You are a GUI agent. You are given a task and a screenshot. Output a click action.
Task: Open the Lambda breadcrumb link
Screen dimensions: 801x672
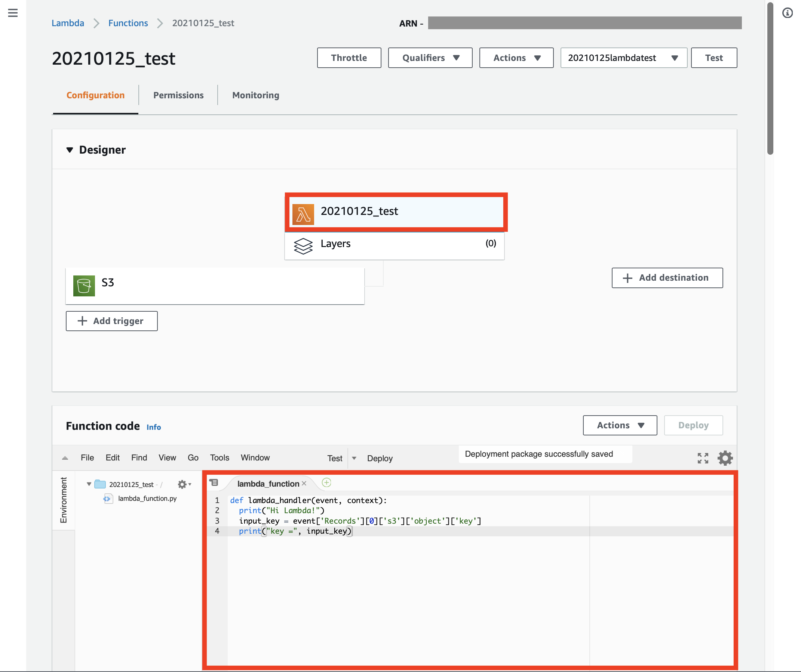[x=68, y=23]
